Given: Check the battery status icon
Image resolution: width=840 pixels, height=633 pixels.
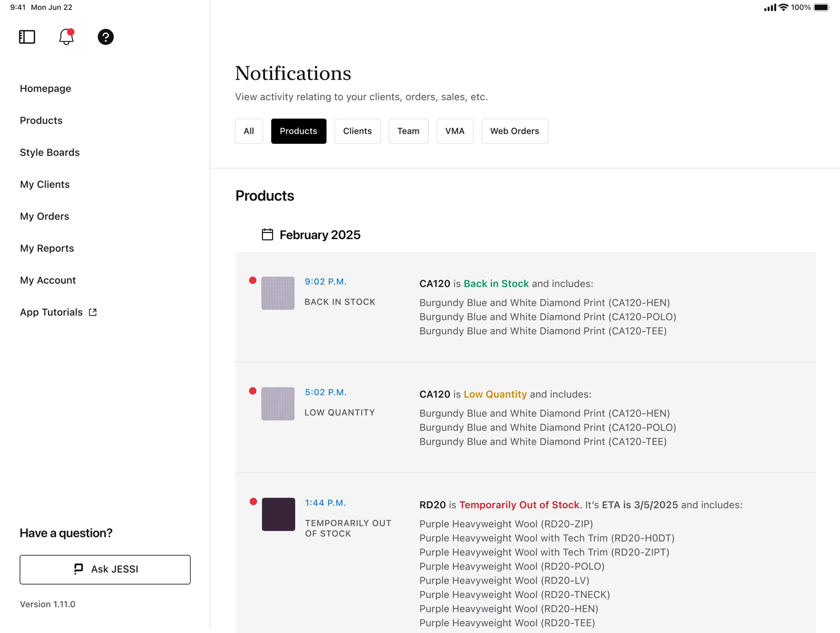Looking at the screenshot, I should point(822,7).
